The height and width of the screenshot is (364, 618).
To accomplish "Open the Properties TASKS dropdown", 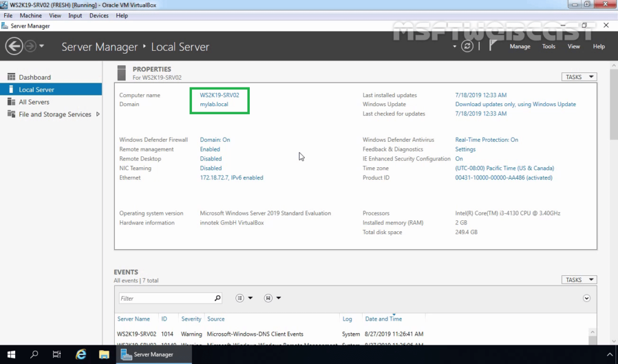I will click(x=579, y=77).
